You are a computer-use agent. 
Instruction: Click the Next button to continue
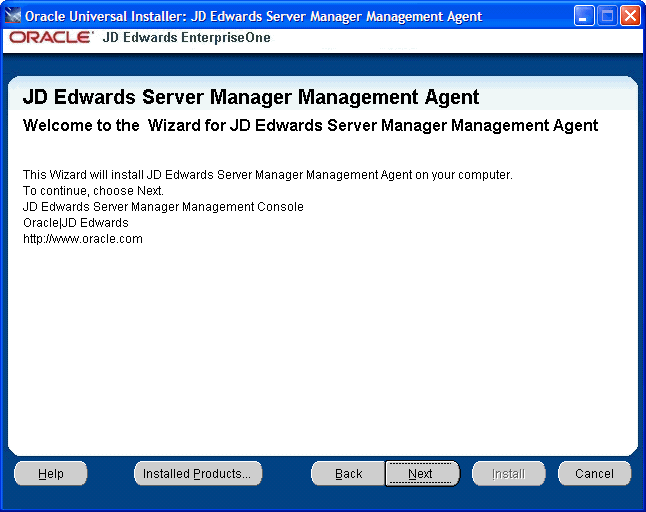pyautogui.click(x=422, y=474)
